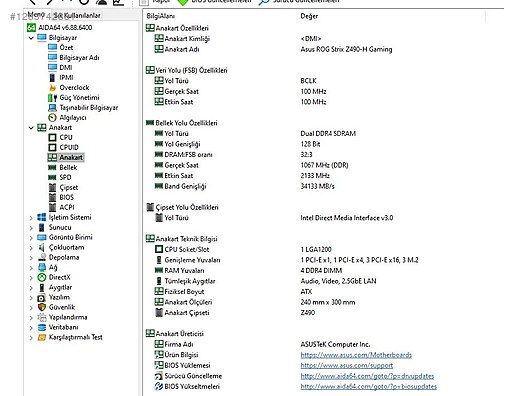This screenshot has height=396, width=528.
Task: Expand the Sunucu tree node
Action: tap(31, 228)
